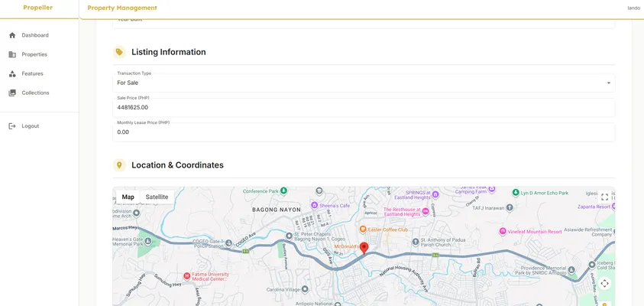Viewport: 644px width, 306px height.
Task: Click the Fatima University Medical Center marker
Action: pos(186,275)
